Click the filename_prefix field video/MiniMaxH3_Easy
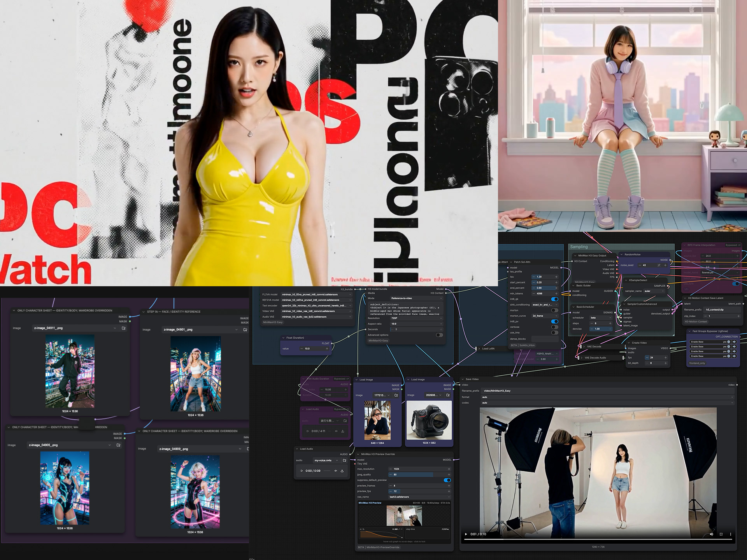747x560 pixels. (608, 391)
